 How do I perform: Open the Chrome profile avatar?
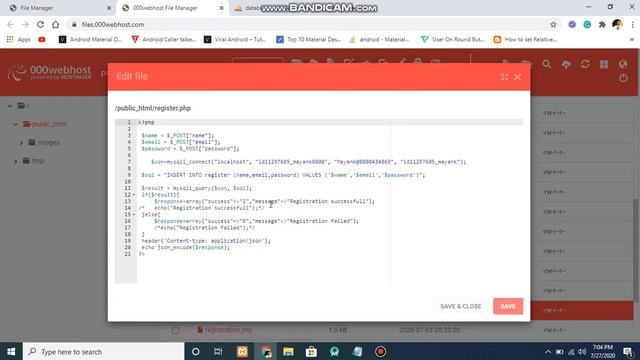tap(617, 24)
